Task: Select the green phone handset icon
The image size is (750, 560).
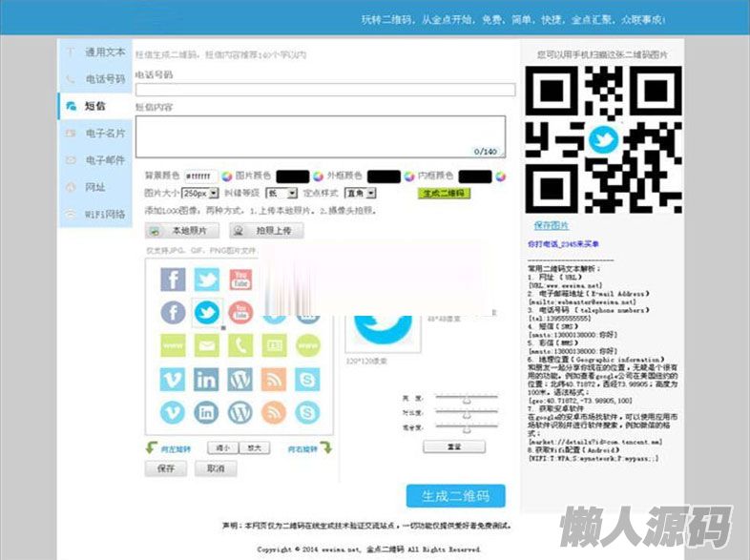Action: [240, 345]
